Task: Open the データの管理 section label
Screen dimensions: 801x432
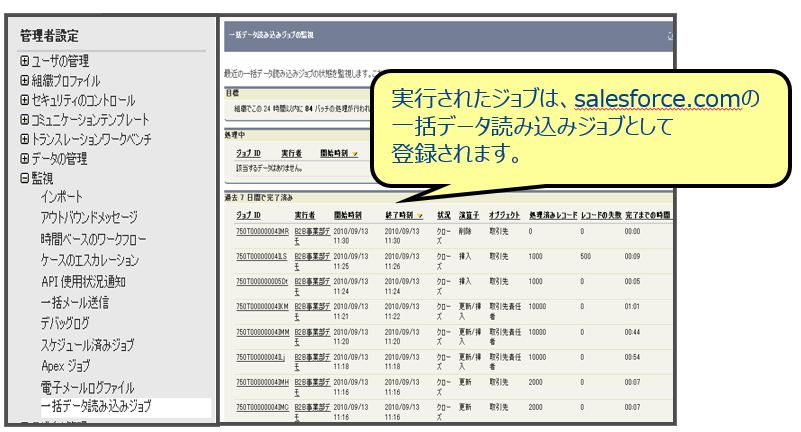Action: point(59,159)
